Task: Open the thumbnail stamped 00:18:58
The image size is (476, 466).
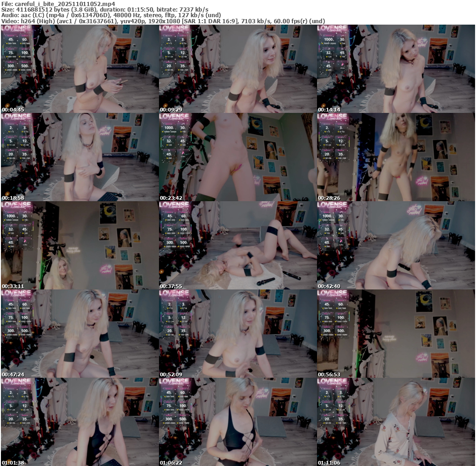Action: [80, 157]
